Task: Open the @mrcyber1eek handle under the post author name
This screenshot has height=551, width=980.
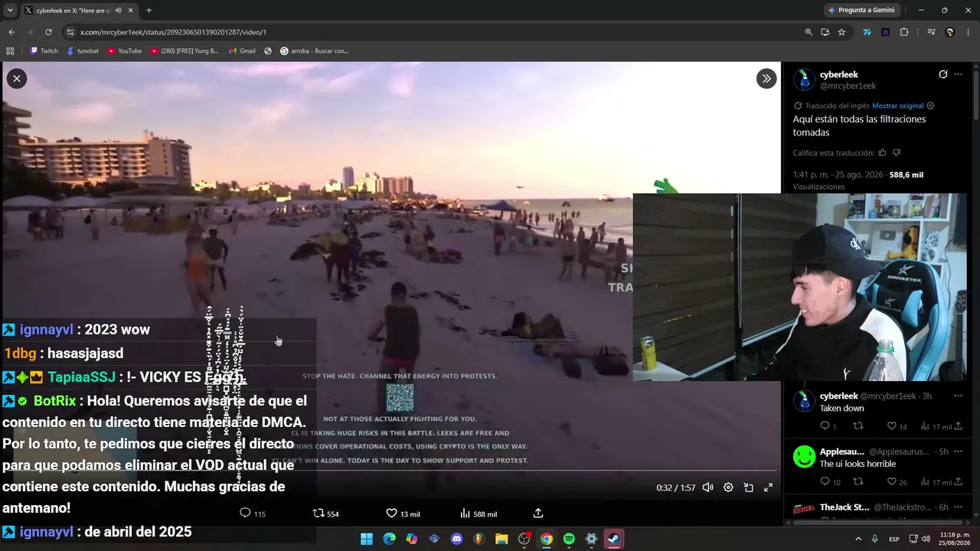Action: tap(848, 86)
